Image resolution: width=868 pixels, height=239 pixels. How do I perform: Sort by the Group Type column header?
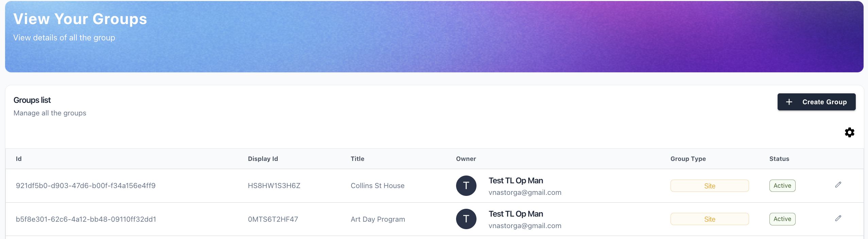tap(688, 159)
